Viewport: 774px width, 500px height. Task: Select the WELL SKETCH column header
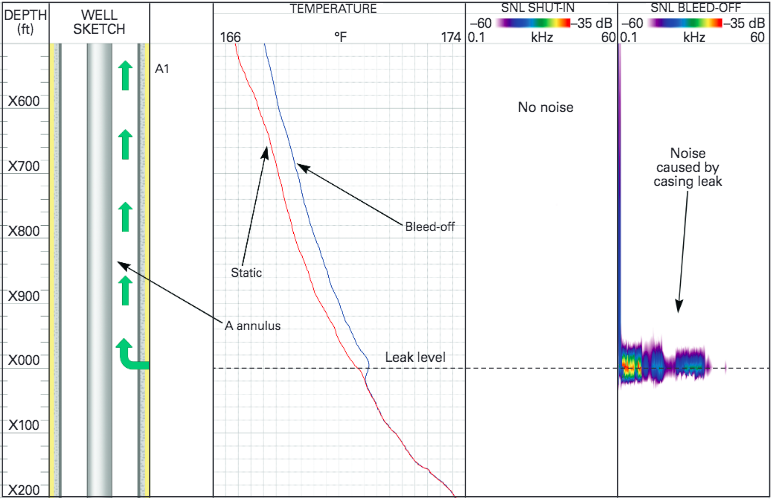pyautogui.click(x=99, y=22)
